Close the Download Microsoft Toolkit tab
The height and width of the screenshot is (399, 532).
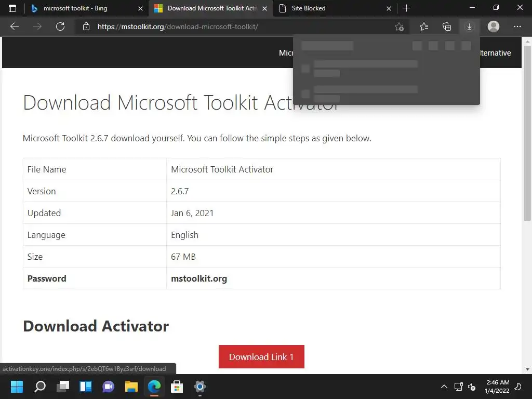(264, 8)
